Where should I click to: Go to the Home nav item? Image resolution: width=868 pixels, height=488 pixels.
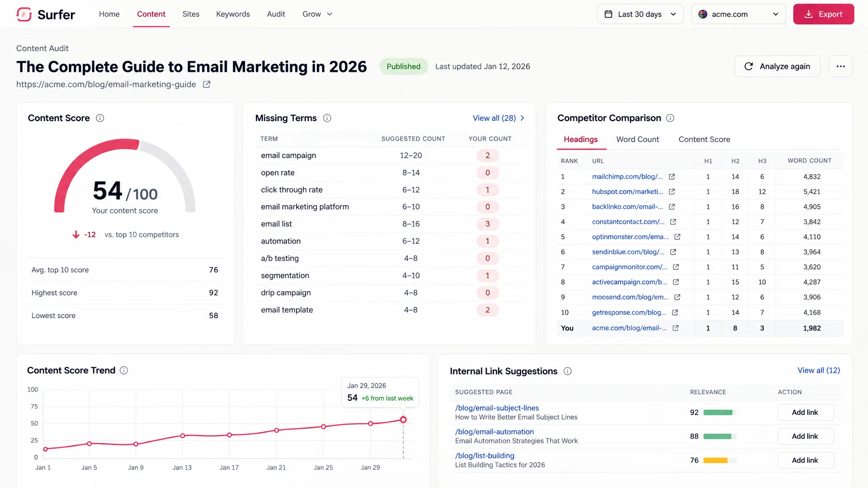109,14
